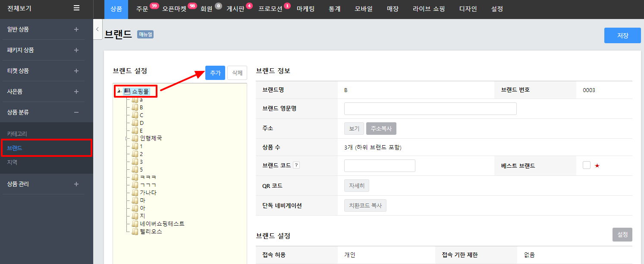Select tree item labeled 1
644x264 pixels.
tap(141, 146)
